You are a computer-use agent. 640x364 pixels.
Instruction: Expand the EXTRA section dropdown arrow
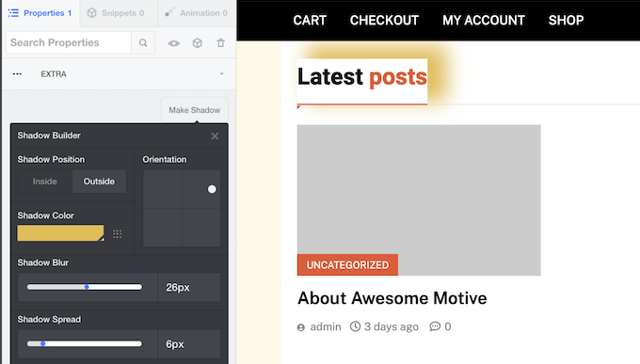tap(221, 74)
